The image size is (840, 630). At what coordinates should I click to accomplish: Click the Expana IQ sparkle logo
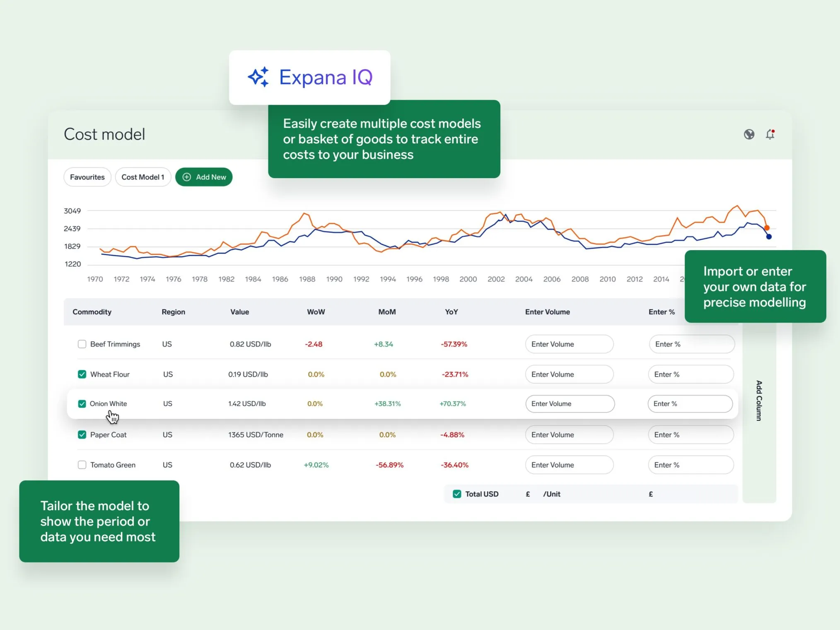point(258,77)
